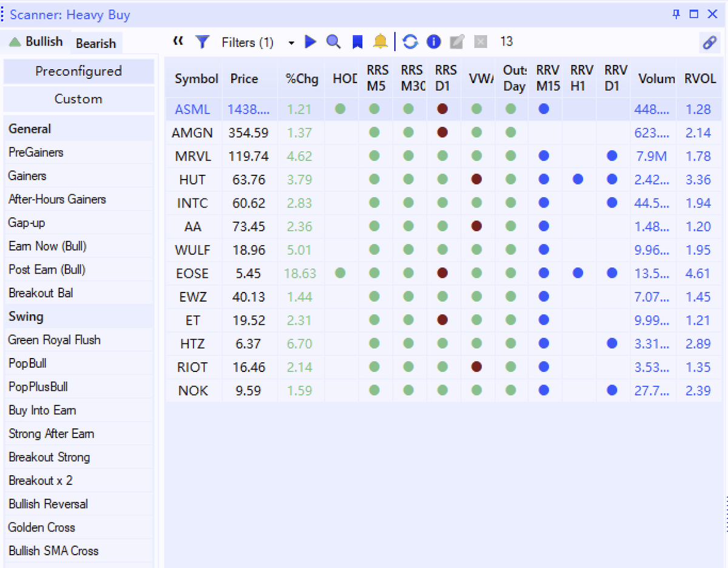Click the yellow alert bell icon
728x568 pixels.
coord(380,42)
